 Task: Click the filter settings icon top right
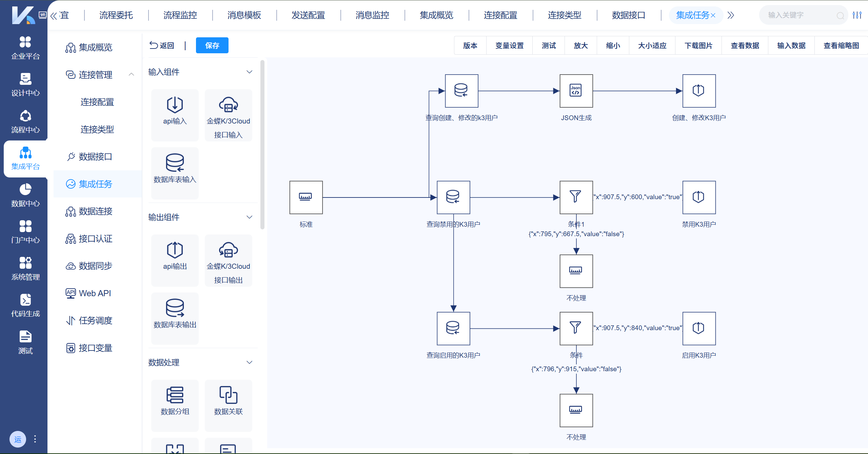(x=857, y=15)
